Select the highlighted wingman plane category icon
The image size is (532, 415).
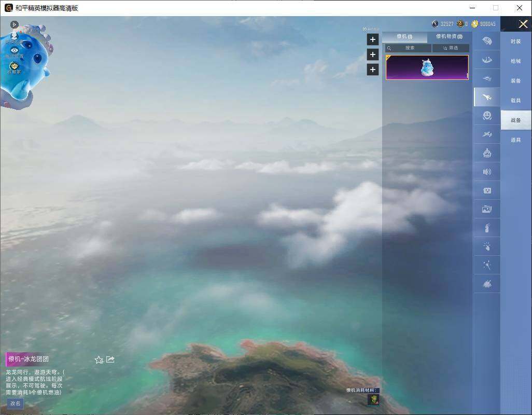click(x=487, y=98)
